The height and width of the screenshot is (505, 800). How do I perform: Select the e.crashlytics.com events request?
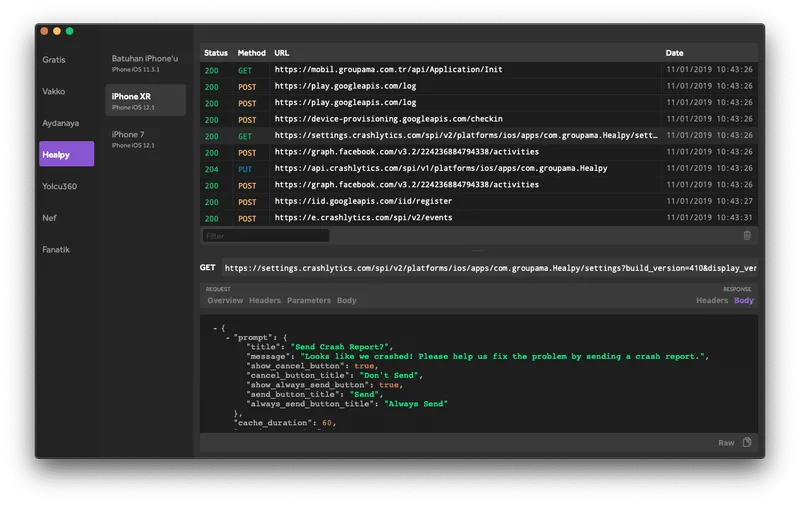coord(479,218)
